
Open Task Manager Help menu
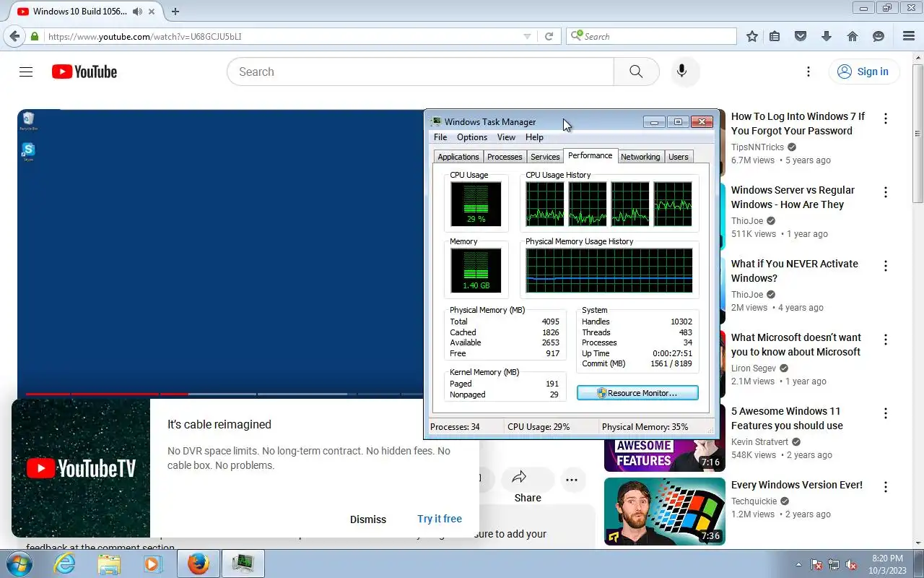tap(534, 137)
